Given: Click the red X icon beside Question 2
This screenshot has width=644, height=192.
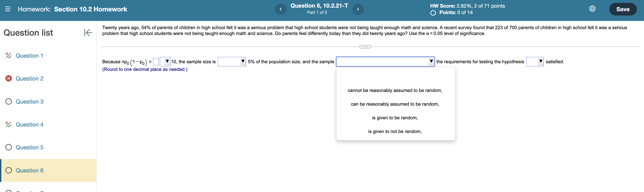Looking at the screenshot, I should pos(8,79).
